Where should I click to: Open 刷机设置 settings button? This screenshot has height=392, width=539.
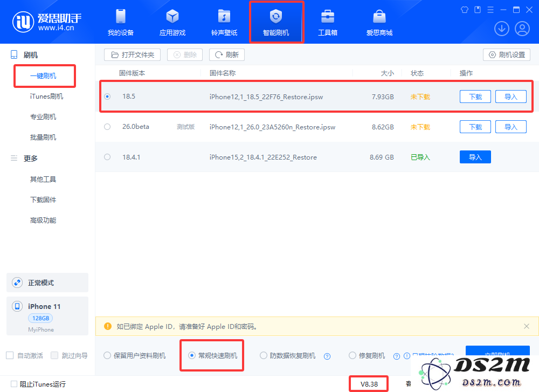[x=507, y=54]
